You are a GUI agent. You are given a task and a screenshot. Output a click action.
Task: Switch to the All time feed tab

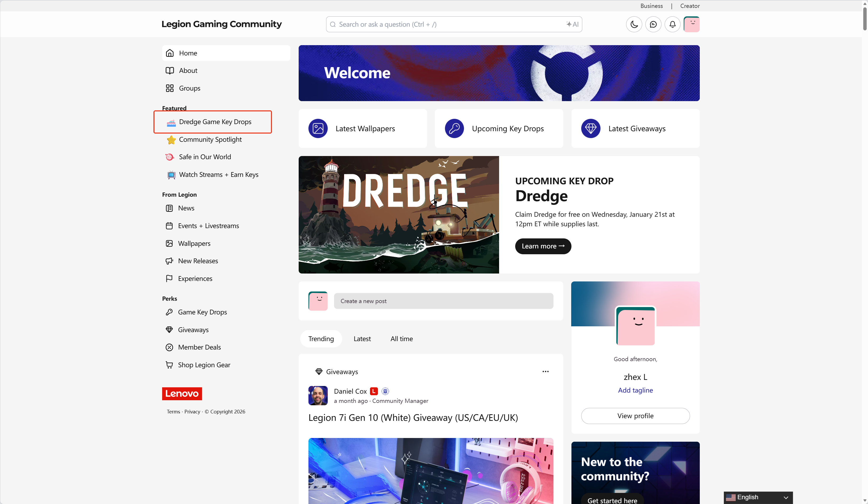(x=401, y=339)
